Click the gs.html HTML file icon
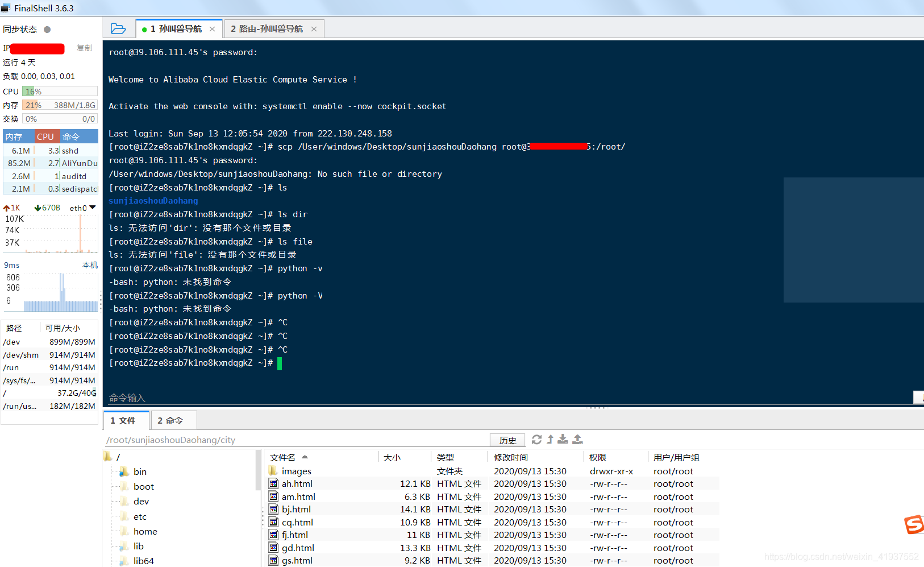The height and width of the screenshot is (567, 924). 274,560
